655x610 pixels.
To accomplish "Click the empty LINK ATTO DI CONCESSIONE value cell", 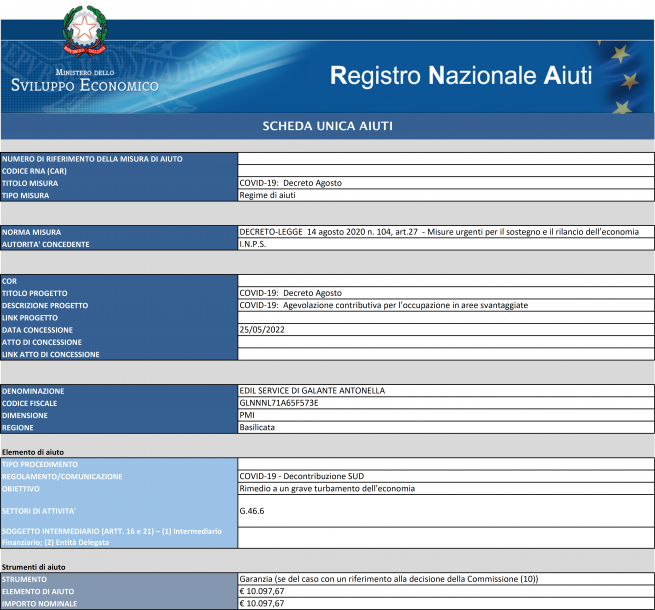I will click(x=446, y=354).
